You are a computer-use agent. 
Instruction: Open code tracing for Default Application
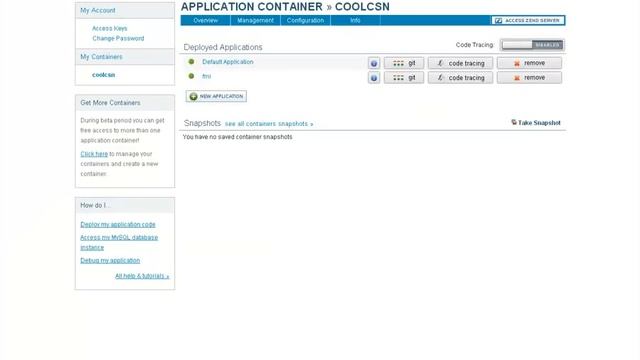(460, 63)
